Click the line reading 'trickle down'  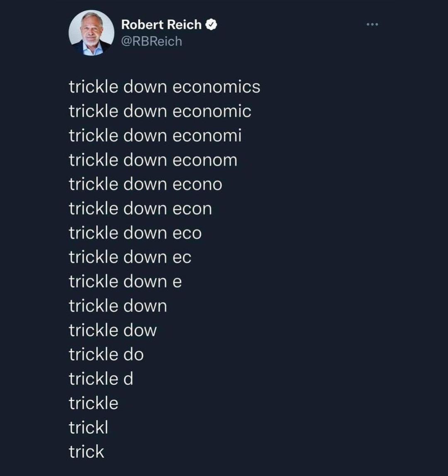[117, 306]
